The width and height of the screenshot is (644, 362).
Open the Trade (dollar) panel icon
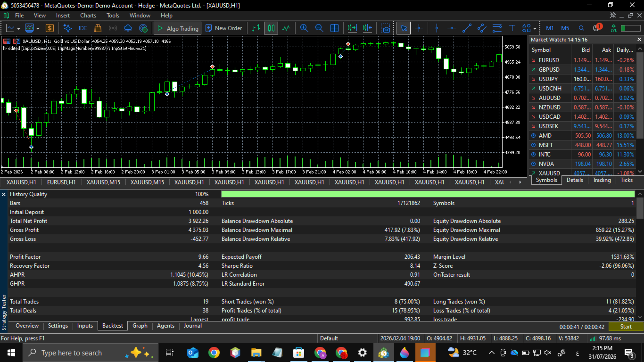50,28
